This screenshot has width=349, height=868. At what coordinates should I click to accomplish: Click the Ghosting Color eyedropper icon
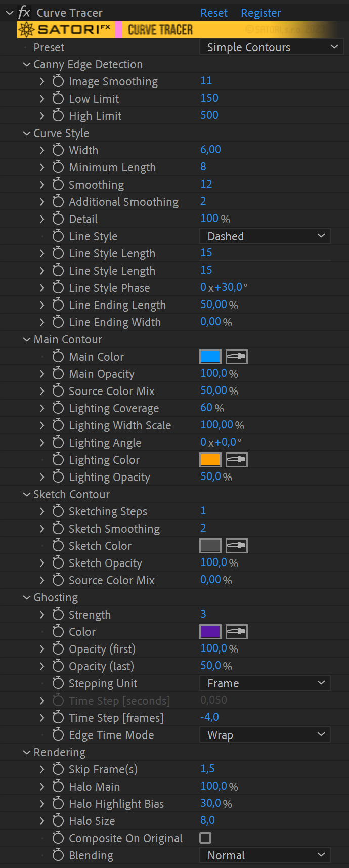coord(236,632)
